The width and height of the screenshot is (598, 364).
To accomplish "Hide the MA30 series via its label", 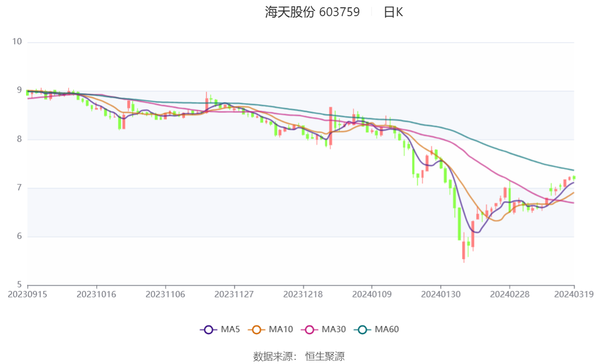I will [x=334, y=329].
